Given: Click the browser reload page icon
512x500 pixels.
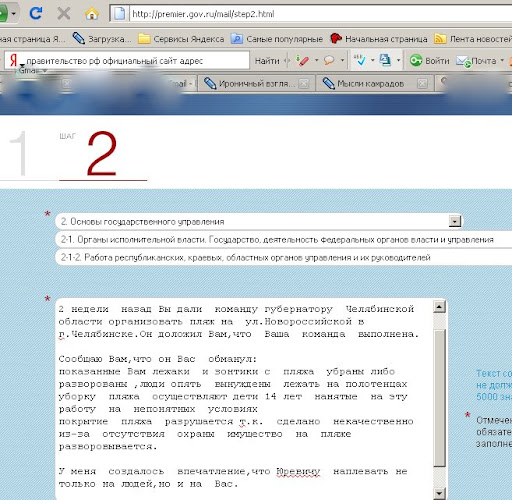Looking at the screenshot, I should point(35,14).
